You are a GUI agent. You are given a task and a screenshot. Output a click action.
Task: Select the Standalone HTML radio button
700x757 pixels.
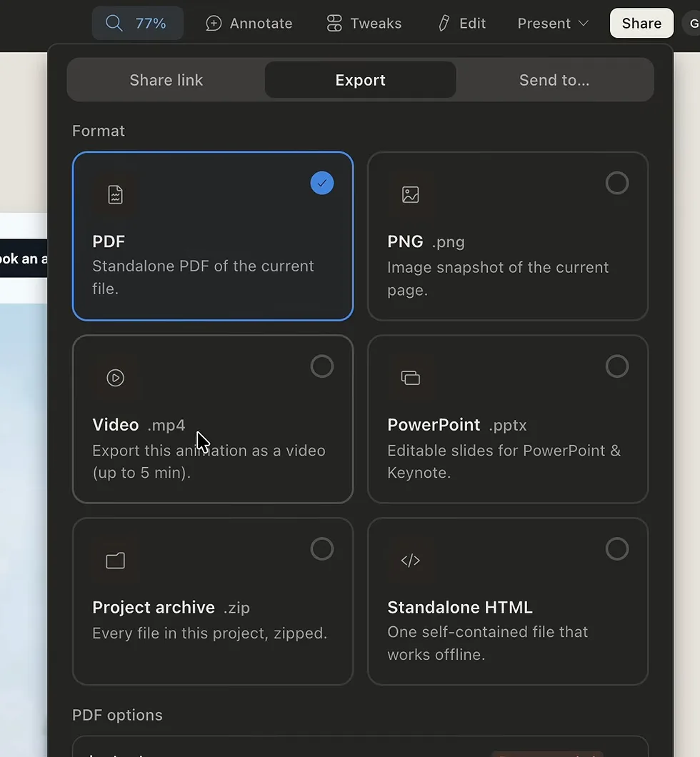(x=617, y=549)
